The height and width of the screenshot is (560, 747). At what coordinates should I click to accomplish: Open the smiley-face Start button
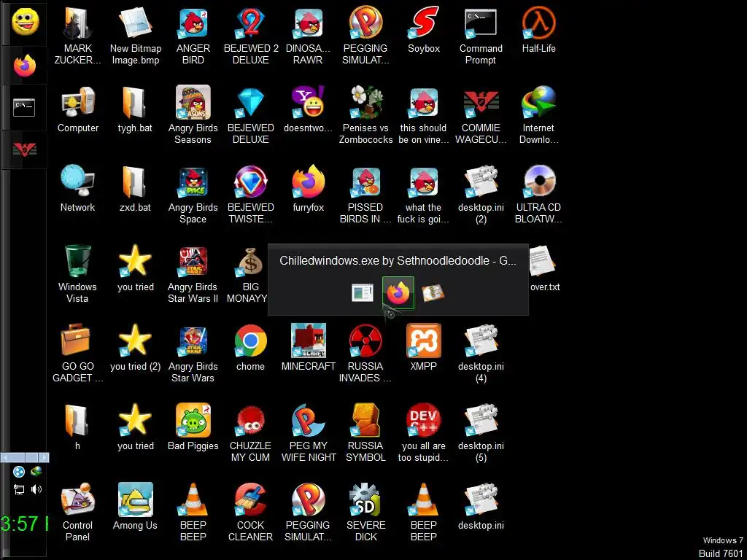click(x=25, y=21)
